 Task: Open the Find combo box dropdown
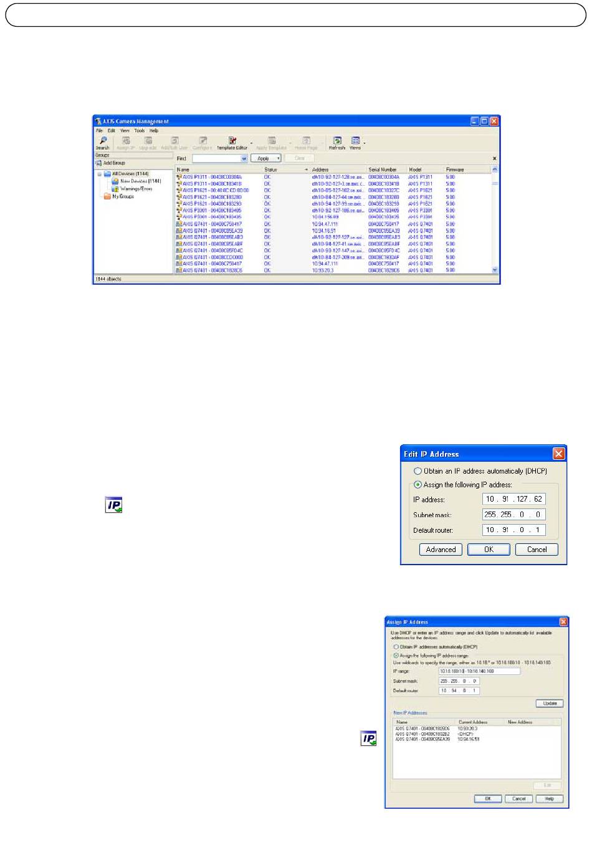(244, 159)
